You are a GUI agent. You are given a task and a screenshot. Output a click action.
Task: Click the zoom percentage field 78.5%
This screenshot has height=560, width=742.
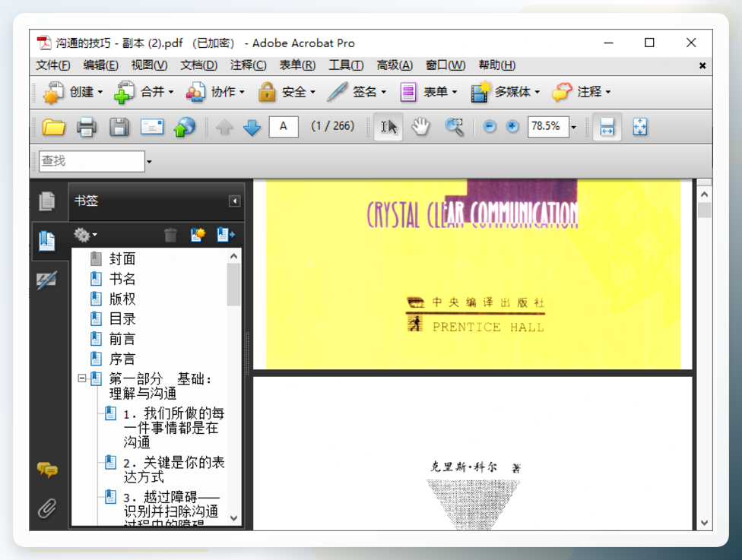(x=548, y=127)
